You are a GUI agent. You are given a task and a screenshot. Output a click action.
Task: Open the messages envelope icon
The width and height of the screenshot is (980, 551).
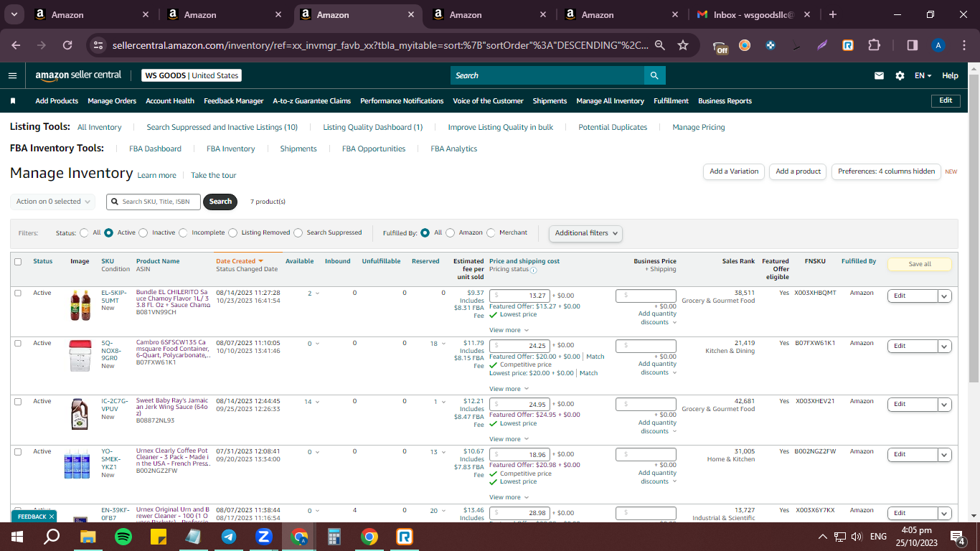click(x=879, y=75)
